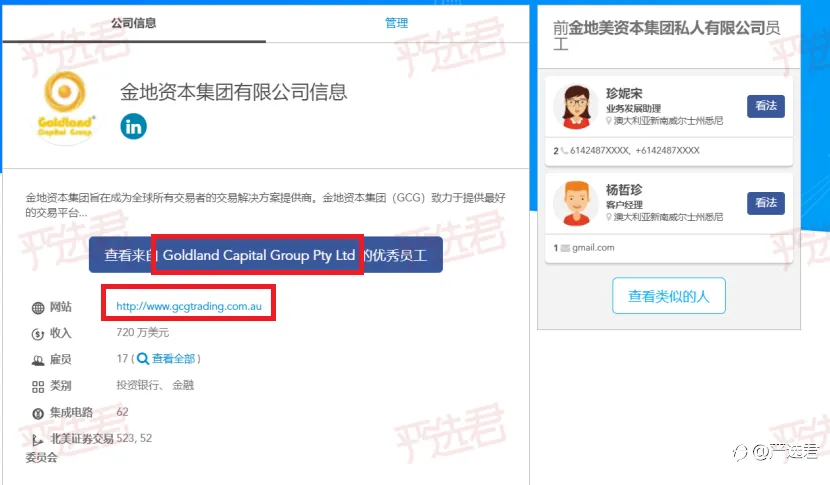Viewport: 830px width, 485px height.
Task: Select the value 523, 52
Action: 134,438
